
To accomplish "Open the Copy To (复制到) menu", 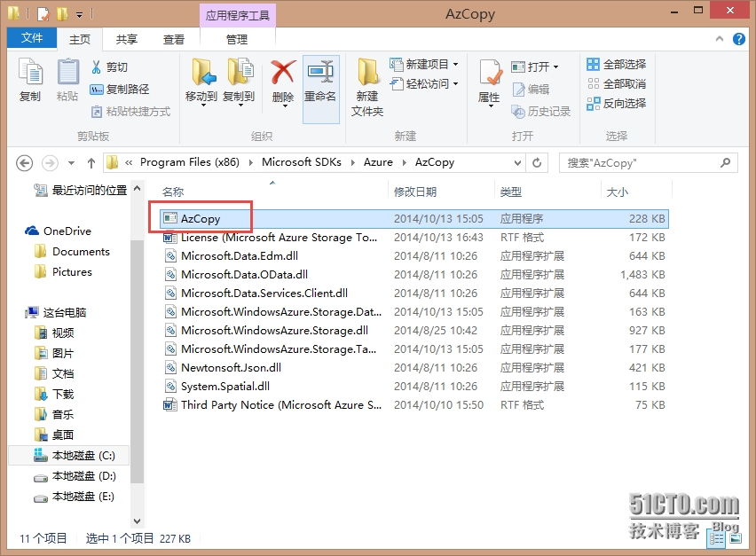I will point(239,82).
